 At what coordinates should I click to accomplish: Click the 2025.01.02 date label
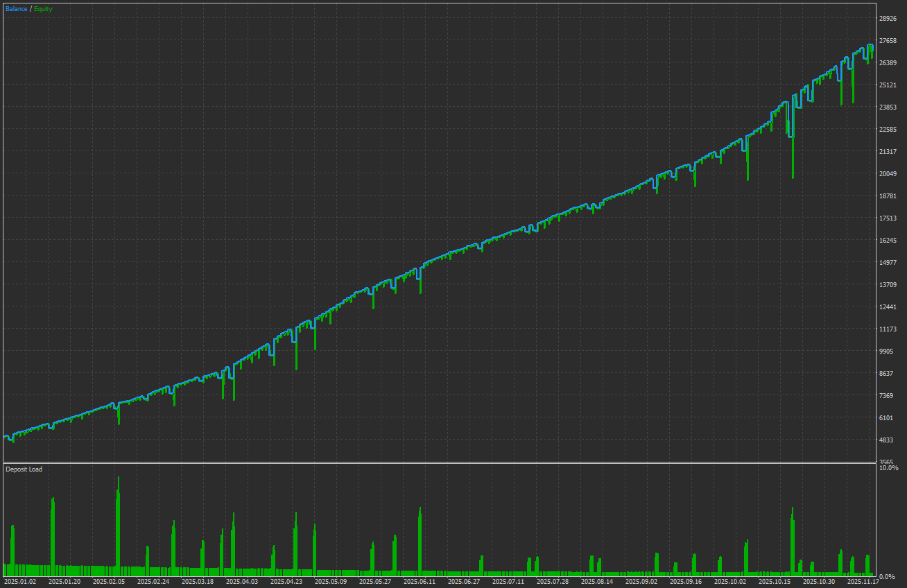(20, 582)
